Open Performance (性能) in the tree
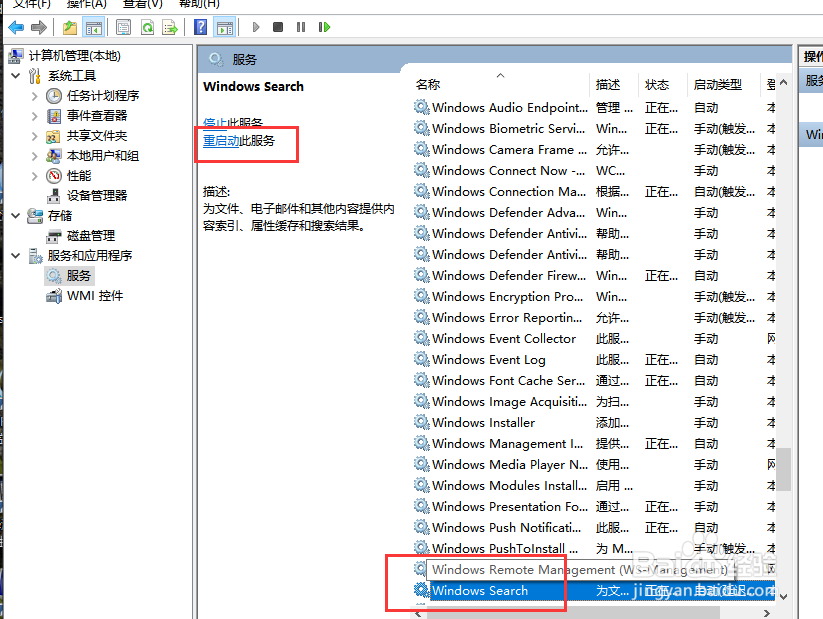 (79, 175)
